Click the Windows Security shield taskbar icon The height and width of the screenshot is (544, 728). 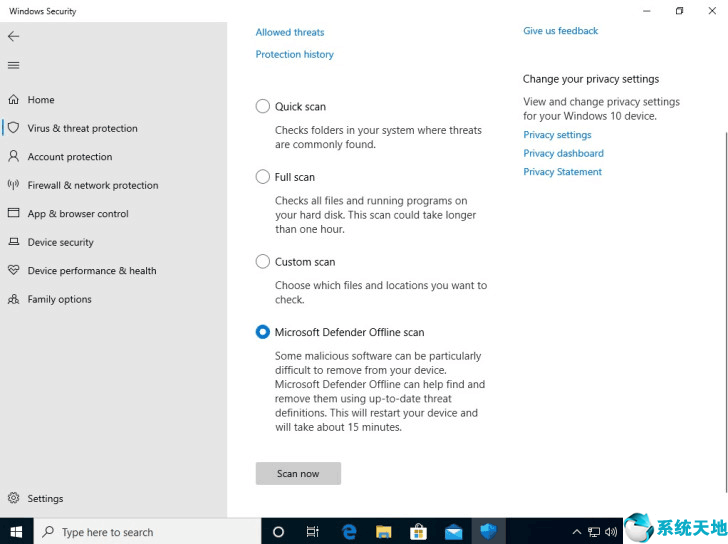488,531
